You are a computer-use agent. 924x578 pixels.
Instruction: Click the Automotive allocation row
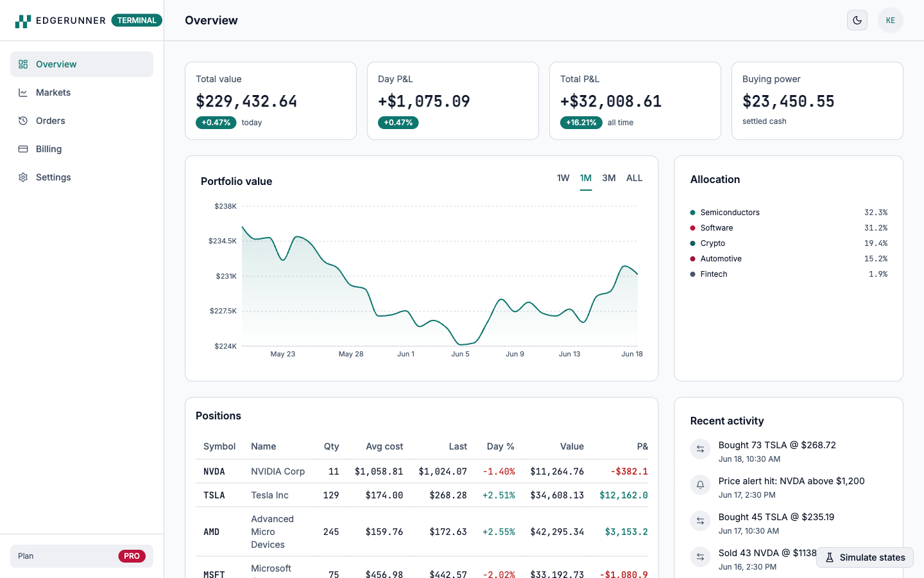789,259
